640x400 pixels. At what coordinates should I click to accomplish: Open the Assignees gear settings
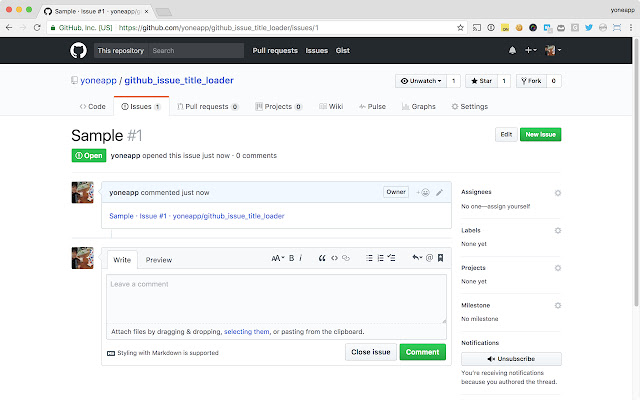pos(557,192)
